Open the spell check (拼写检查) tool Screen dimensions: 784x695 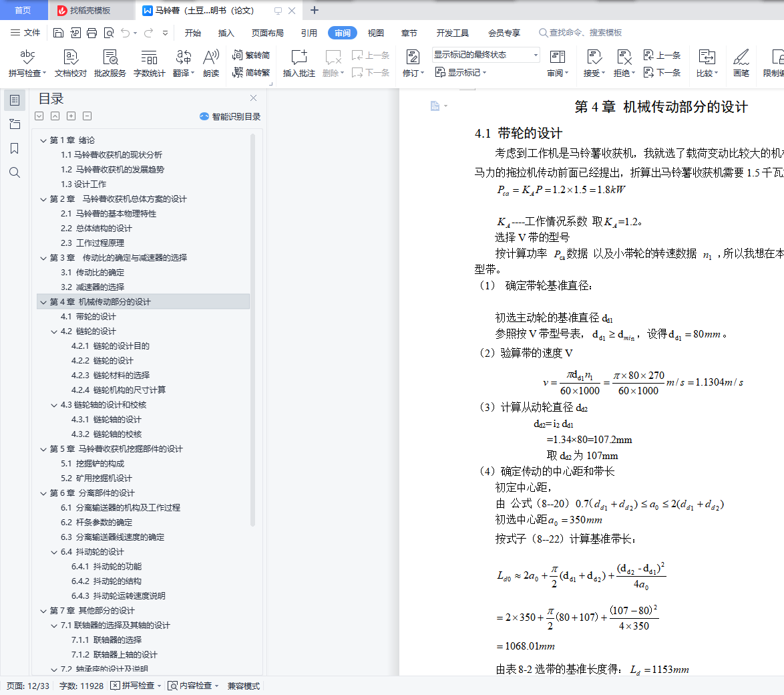point(27,63)
